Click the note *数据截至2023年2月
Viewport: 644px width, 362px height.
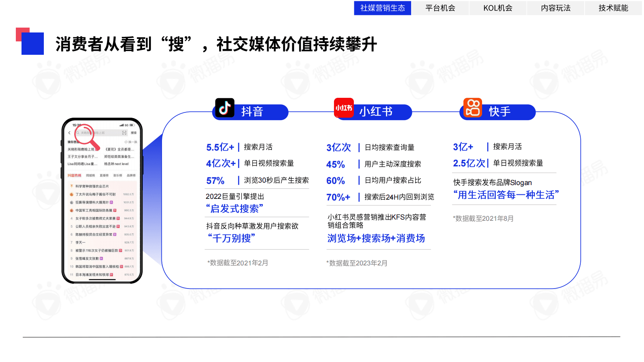[357, 263]
